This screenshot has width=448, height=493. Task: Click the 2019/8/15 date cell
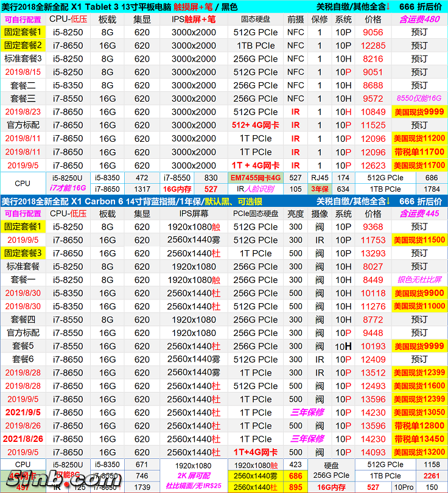pos(23,72)
